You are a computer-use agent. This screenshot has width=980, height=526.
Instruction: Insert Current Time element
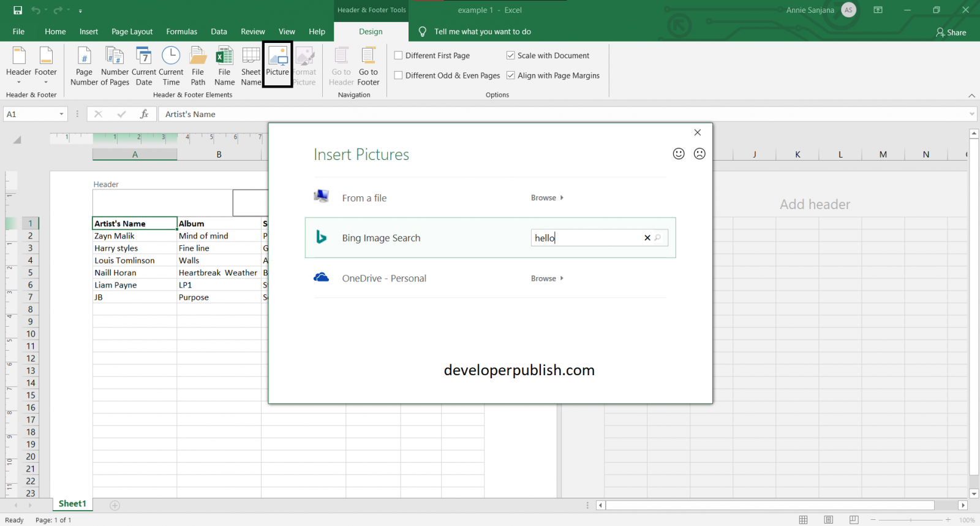pyautogui.click(x=171, y=66)
